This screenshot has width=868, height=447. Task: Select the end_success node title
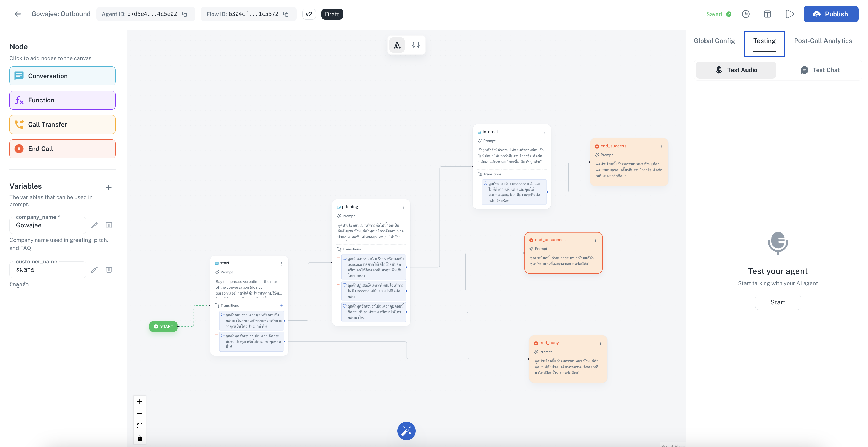(x=613, y=146)
